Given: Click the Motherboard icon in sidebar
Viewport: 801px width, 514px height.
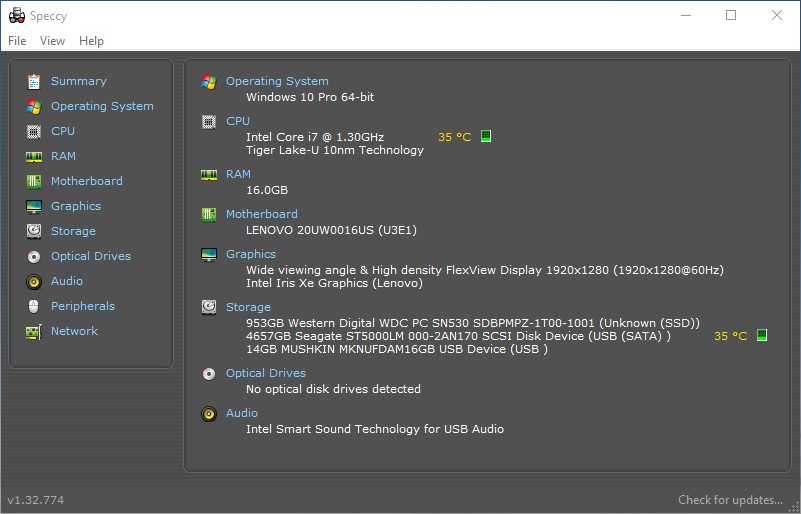Looking at the screenshot, I should click(x=34, y=181).
